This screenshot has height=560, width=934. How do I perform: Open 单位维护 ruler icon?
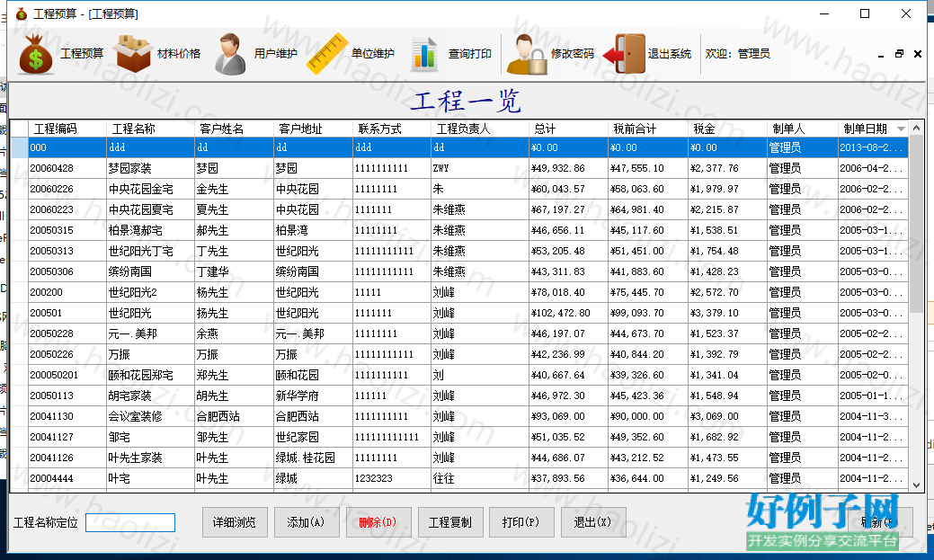pyautogui.click(x=327, y=54)
